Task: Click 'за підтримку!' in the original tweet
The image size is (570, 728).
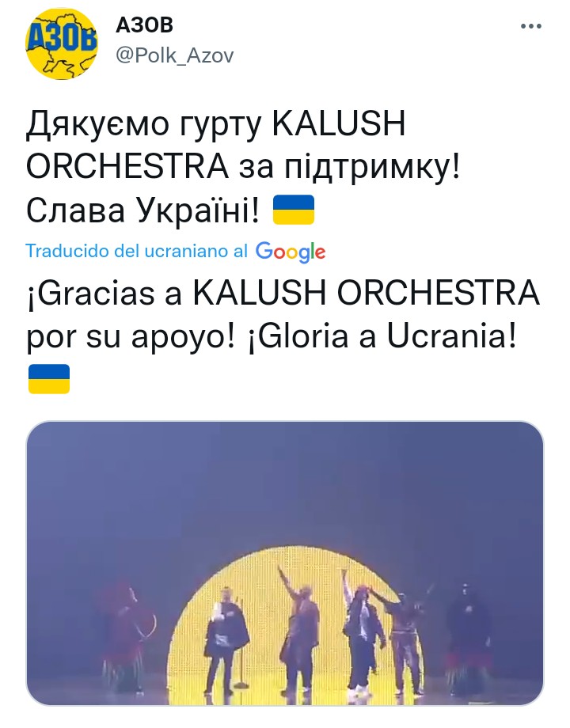Action: tap(349, 167)
